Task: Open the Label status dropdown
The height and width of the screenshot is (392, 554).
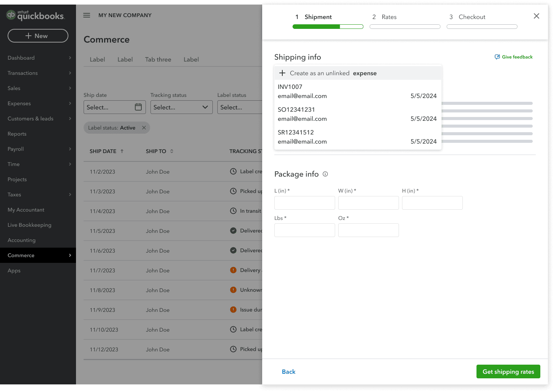Action: [240, 107]
